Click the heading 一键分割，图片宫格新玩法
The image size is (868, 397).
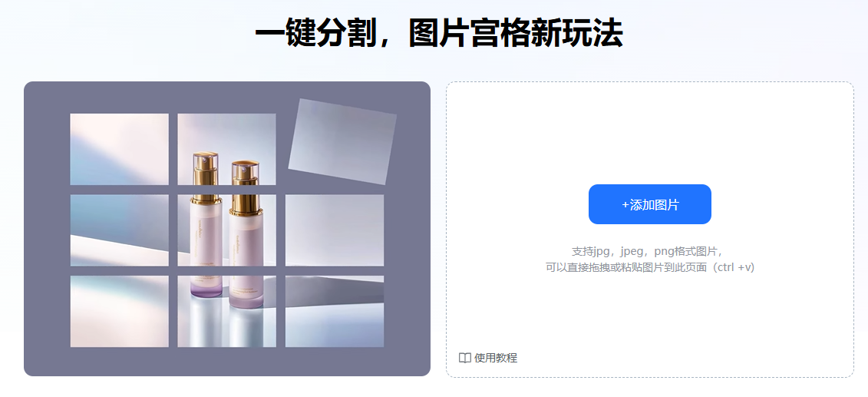(439, 34)
